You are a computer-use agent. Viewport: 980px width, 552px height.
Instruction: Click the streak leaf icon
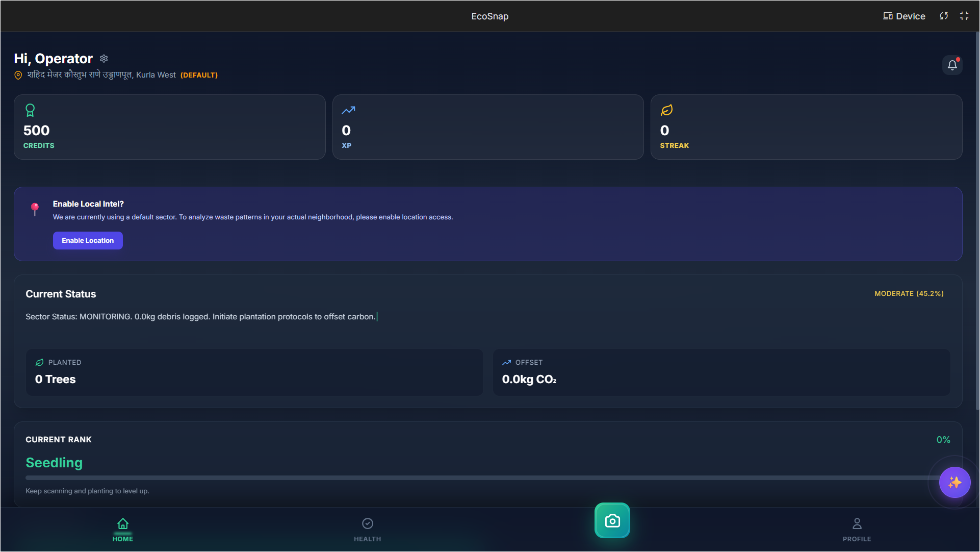coord(666,110)
